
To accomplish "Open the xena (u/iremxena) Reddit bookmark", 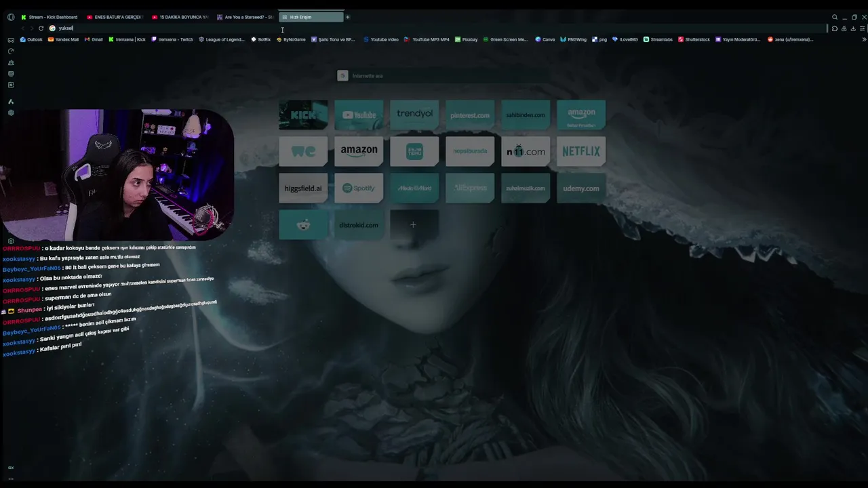I will coord(790,39).
